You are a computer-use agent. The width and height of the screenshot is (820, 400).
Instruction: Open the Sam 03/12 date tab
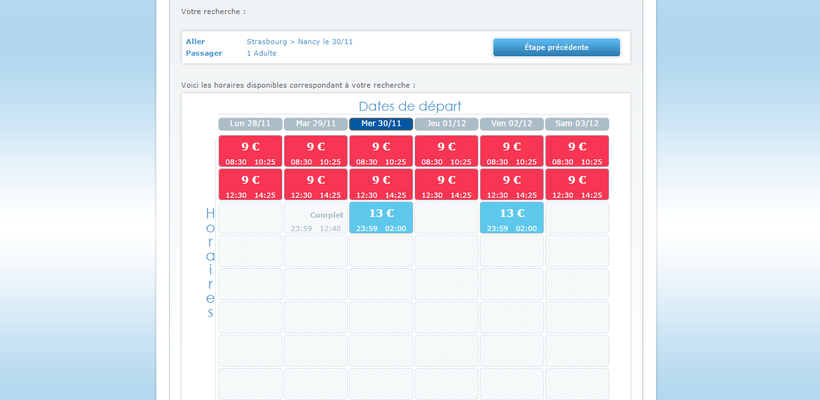tap(577, 124)
